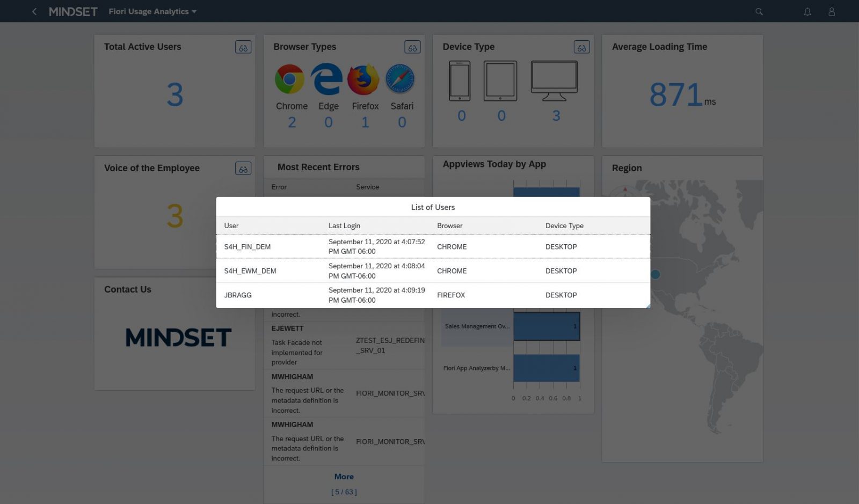This screenshot has width=859, height=504.
Task: Open the [5 / 63] pagination link
Action: [344, 491]
